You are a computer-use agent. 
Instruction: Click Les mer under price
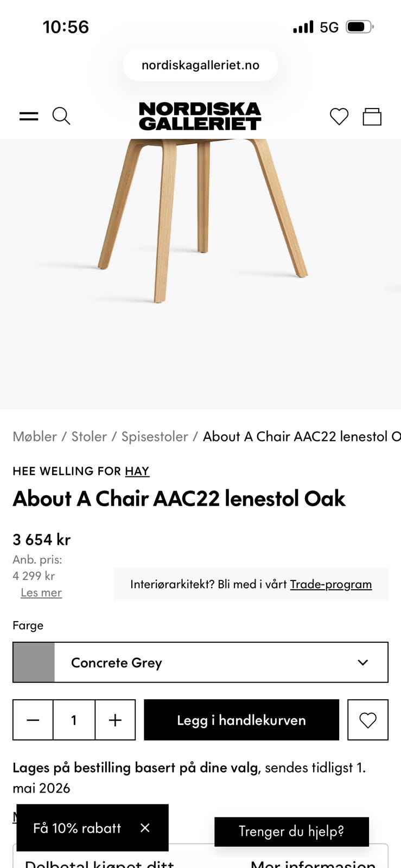[41, 592]
